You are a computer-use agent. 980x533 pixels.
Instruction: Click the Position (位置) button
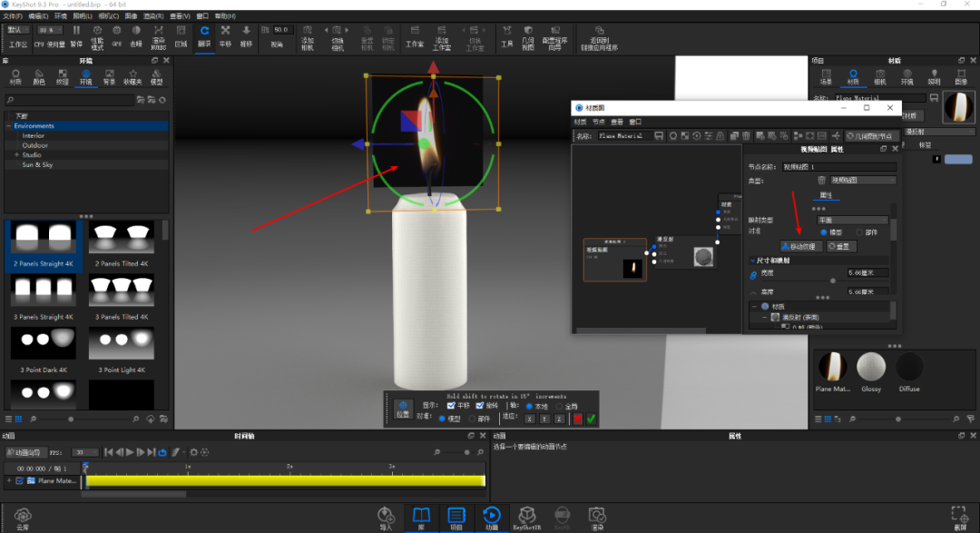pyautogui.click(x=403, y=410)
